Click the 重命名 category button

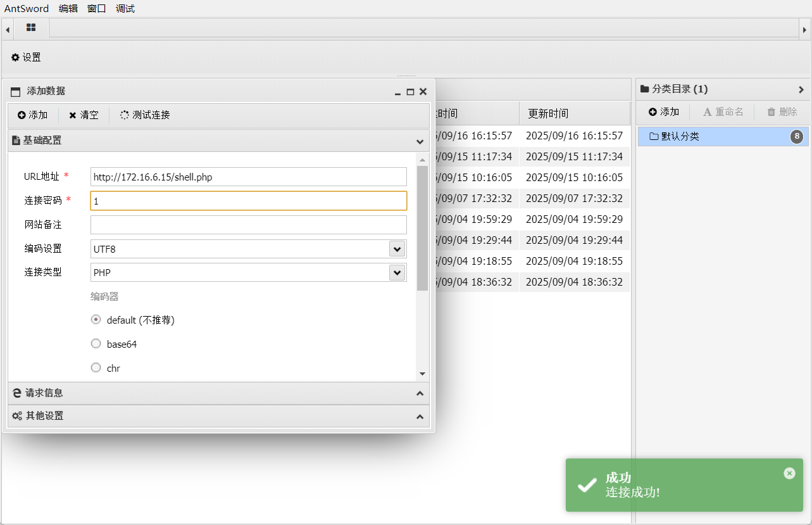[723, 112]
